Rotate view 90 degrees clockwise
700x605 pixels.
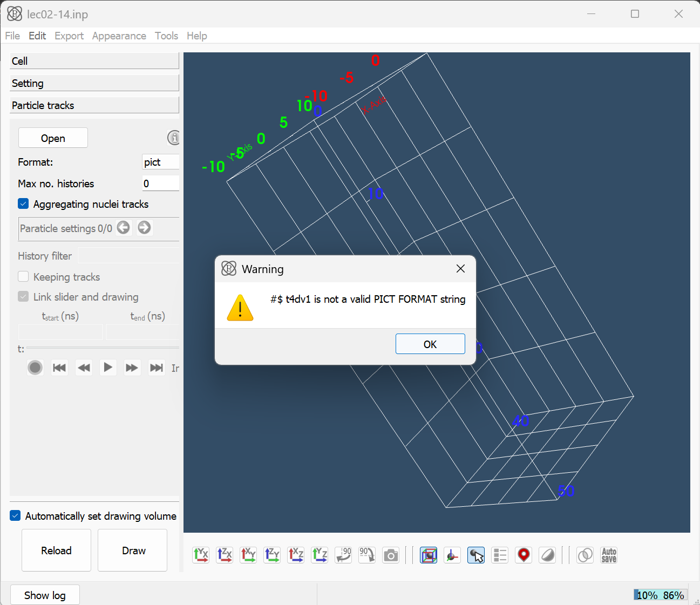367,555
